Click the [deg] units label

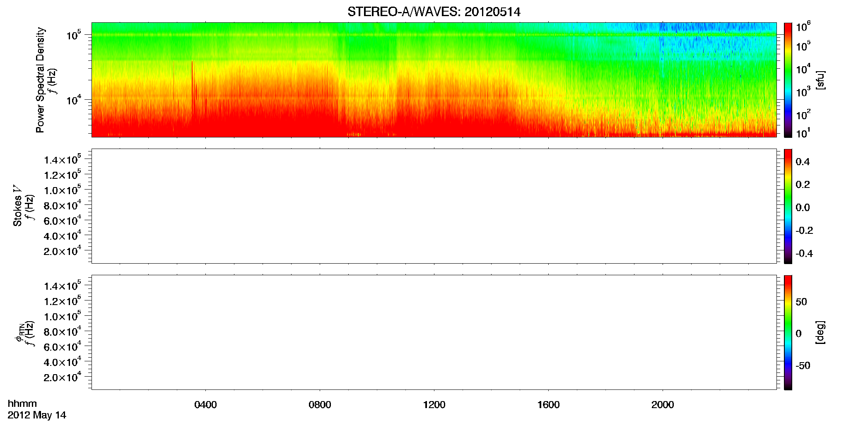[x=820, y=332]
